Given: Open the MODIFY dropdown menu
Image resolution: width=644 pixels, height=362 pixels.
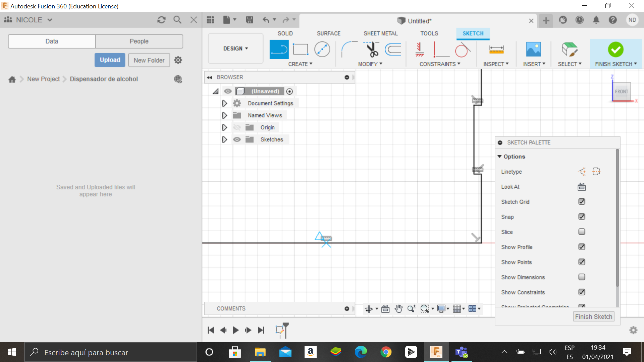Looking at the screenshot, I should coord(370,64).
